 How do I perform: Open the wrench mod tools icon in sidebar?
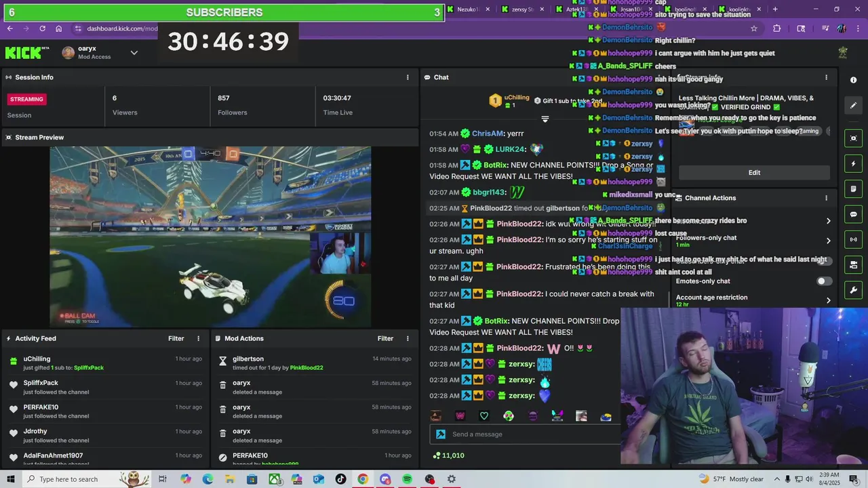(853, 290)
